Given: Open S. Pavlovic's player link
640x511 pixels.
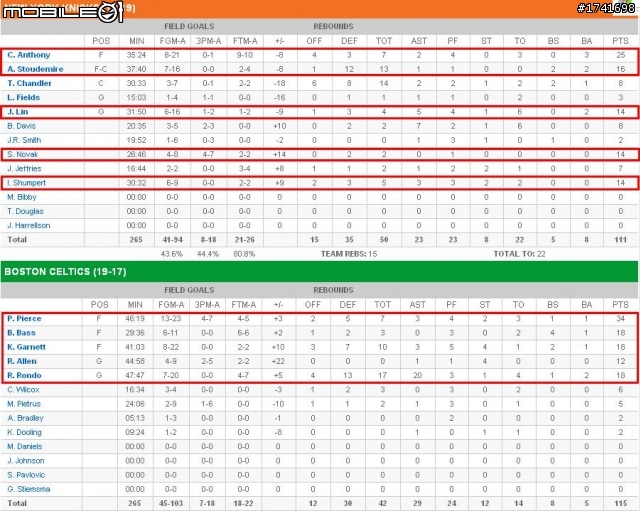Looking at the screenshot, I should tap(26, 475).
